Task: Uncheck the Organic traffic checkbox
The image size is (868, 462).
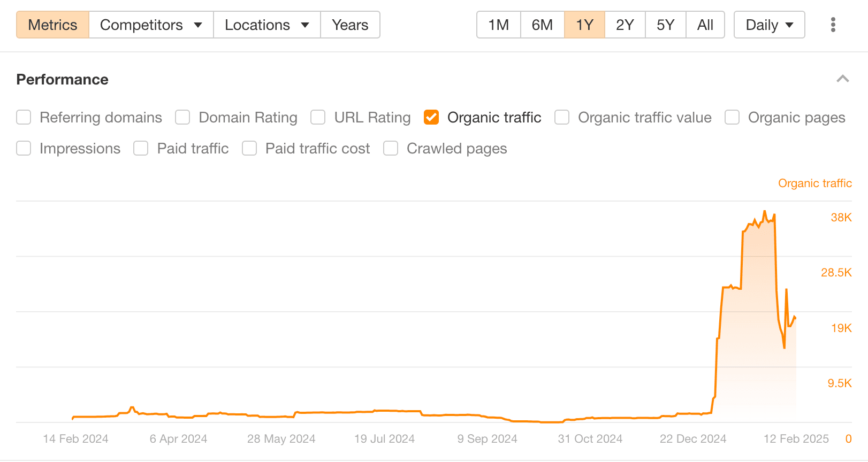Action: pos(431,117)
